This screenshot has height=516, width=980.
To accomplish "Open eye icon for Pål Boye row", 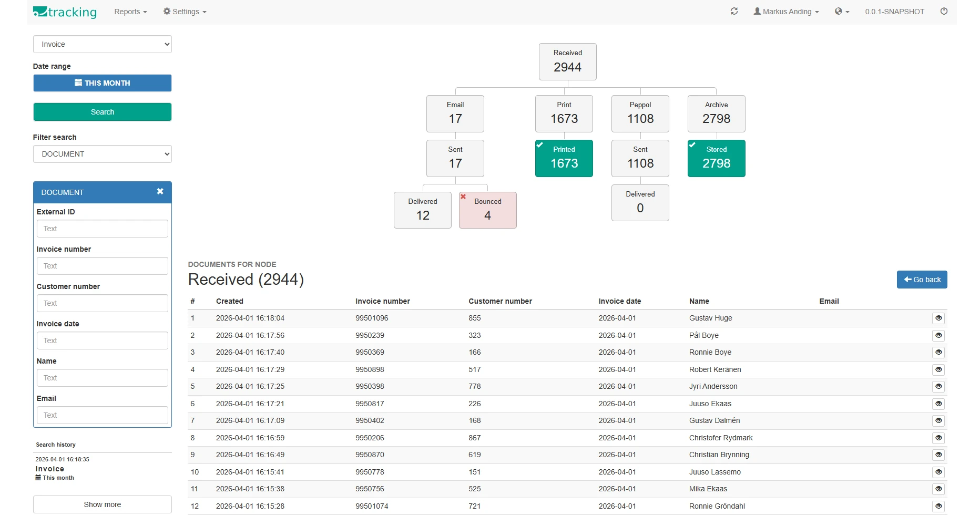I will [x=938, y=335].
